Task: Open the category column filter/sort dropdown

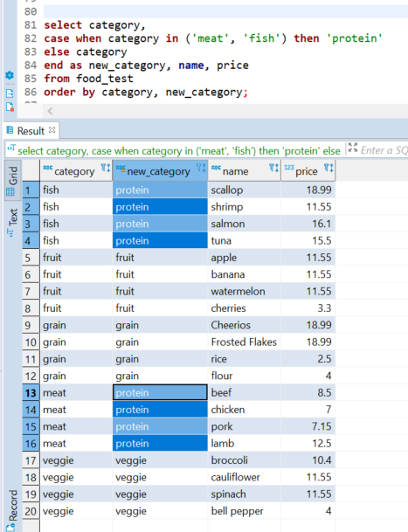Action: tap(106, 168)
